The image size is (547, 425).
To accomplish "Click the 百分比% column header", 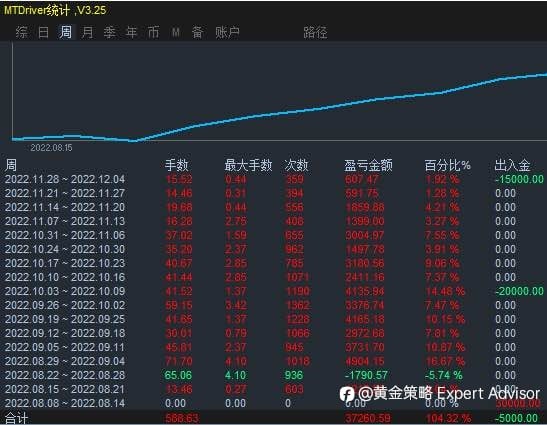I will coord(448,165).
